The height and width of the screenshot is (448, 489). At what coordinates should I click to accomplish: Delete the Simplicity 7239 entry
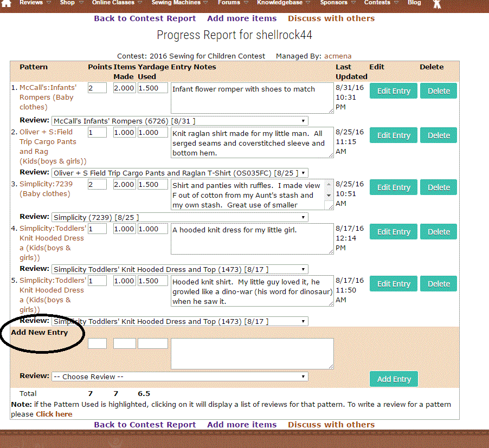pos(439,187)
